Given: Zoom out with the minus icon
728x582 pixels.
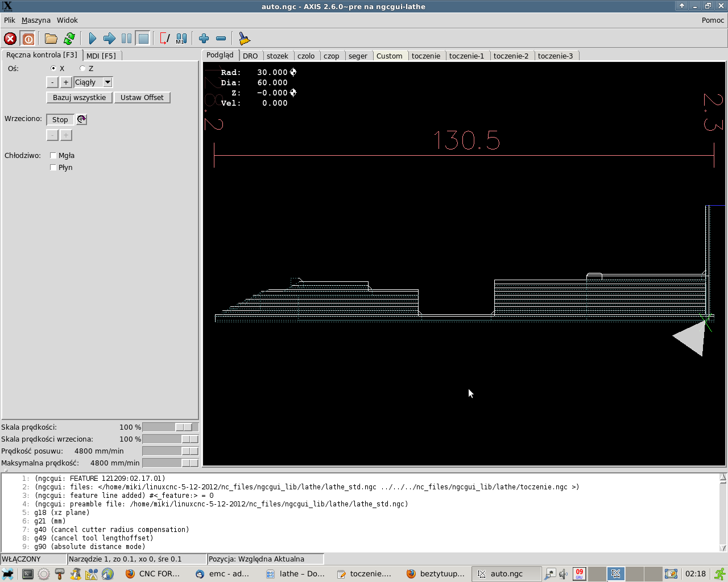Looking at the screenshot, I should tap(221, 39).
